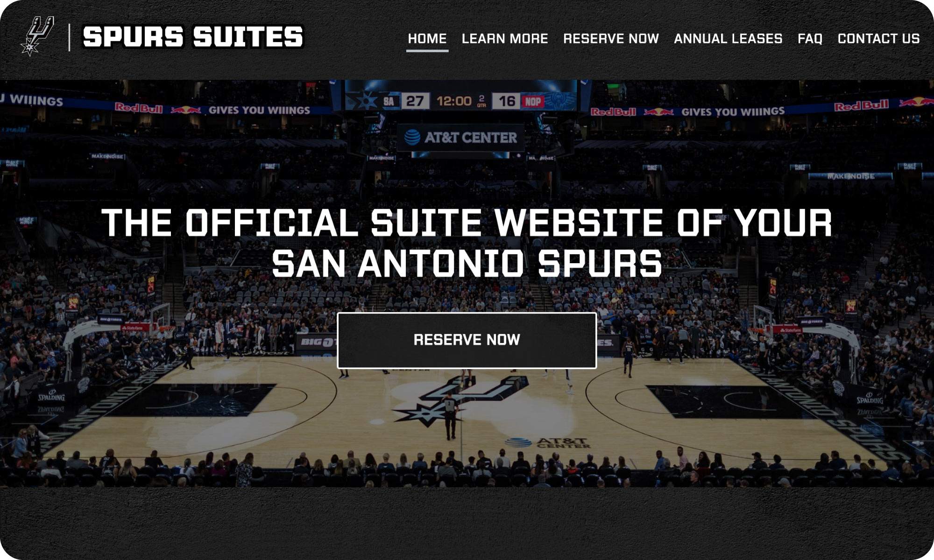Click the AT&T CENTER sign under scoreboard

pos(460,138)
